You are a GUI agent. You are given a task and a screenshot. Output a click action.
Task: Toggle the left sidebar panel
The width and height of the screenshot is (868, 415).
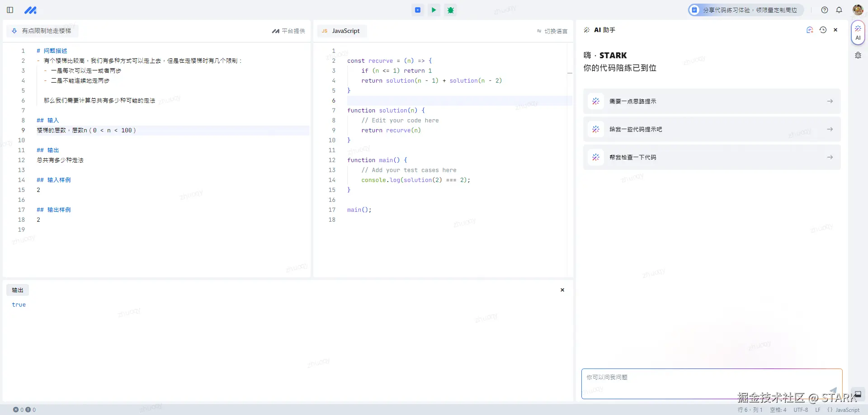click(9, 9)
